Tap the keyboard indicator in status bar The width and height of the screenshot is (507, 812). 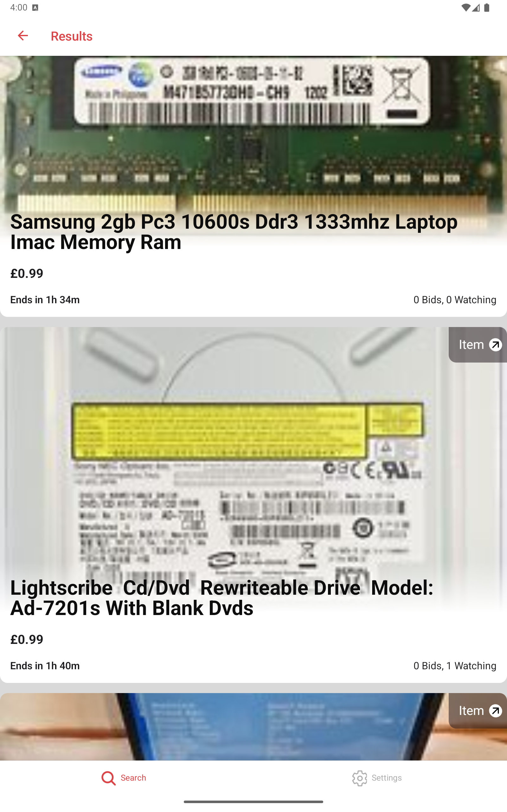[x=35, y=8]
